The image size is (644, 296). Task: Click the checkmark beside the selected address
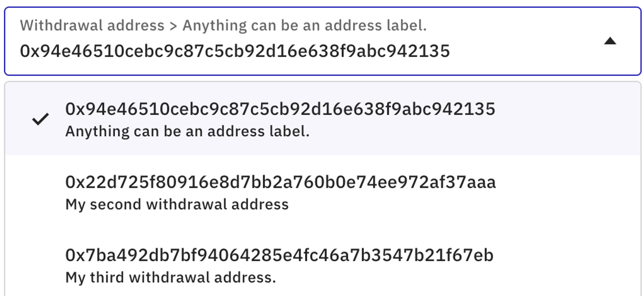40,119
